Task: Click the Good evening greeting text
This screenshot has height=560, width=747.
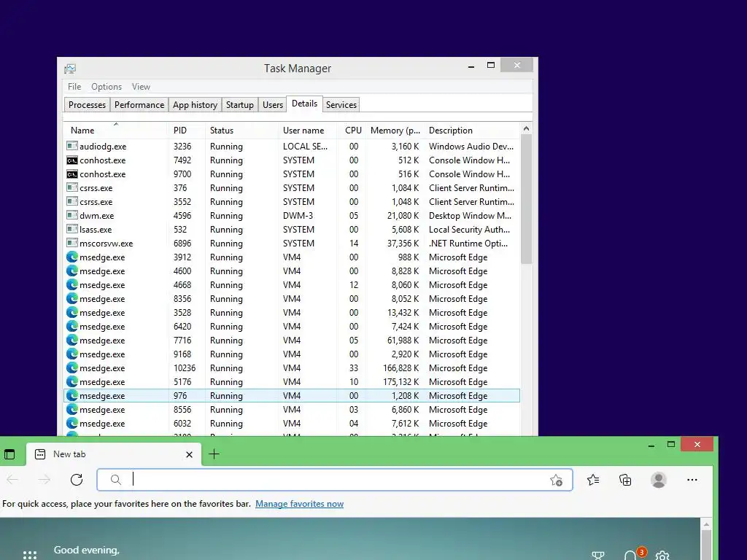Action: point(86,551)
